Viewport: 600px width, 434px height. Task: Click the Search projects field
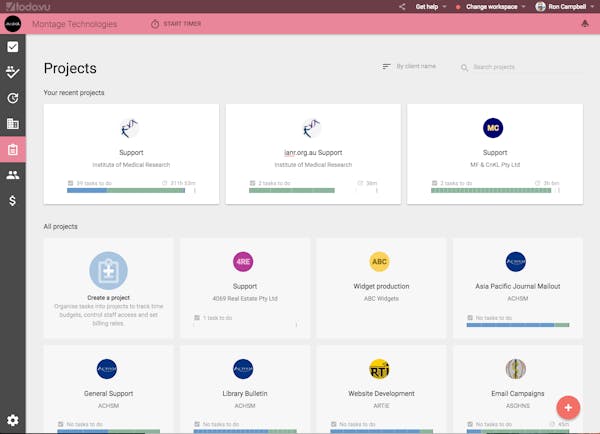522,67
